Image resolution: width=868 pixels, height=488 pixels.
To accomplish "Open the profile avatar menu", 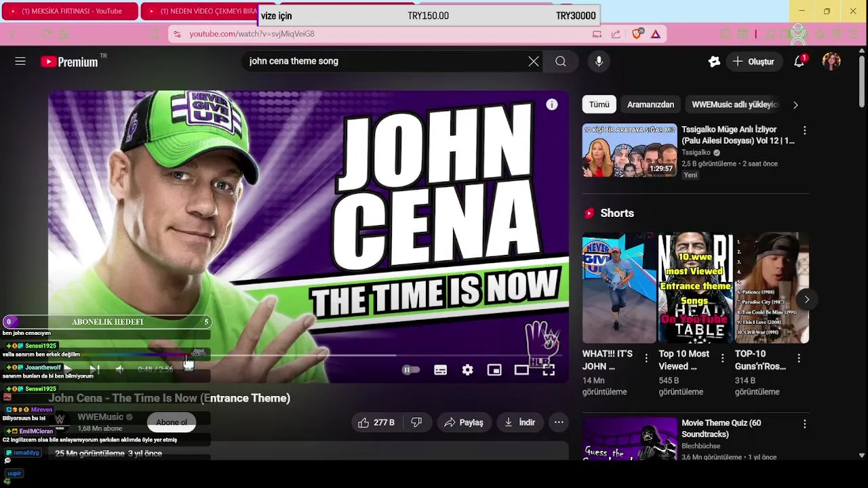I will tap(831, 62).
